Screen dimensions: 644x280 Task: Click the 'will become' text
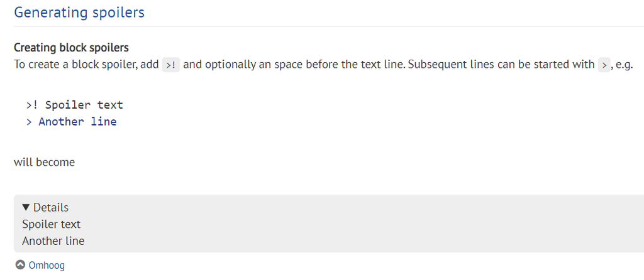44,162
